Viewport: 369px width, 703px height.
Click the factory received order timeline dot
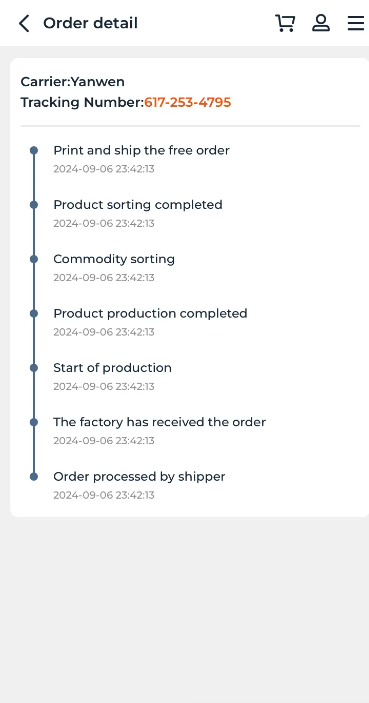click(34, 422)
